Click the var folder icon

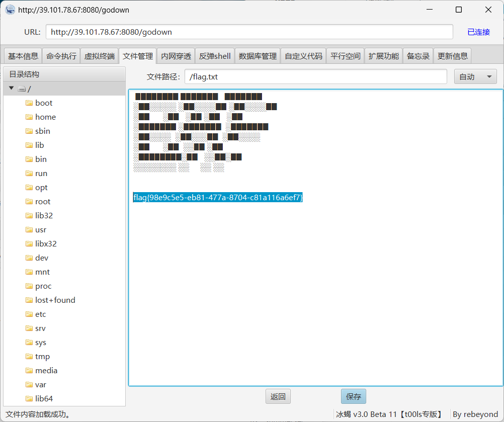tap(30, 384)
